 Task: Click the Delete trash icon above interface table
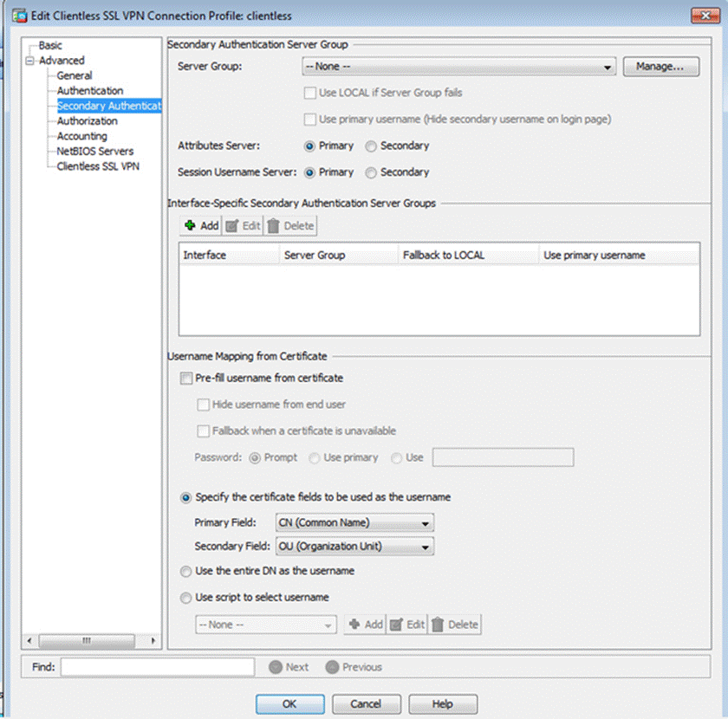(x=274, y=226)
